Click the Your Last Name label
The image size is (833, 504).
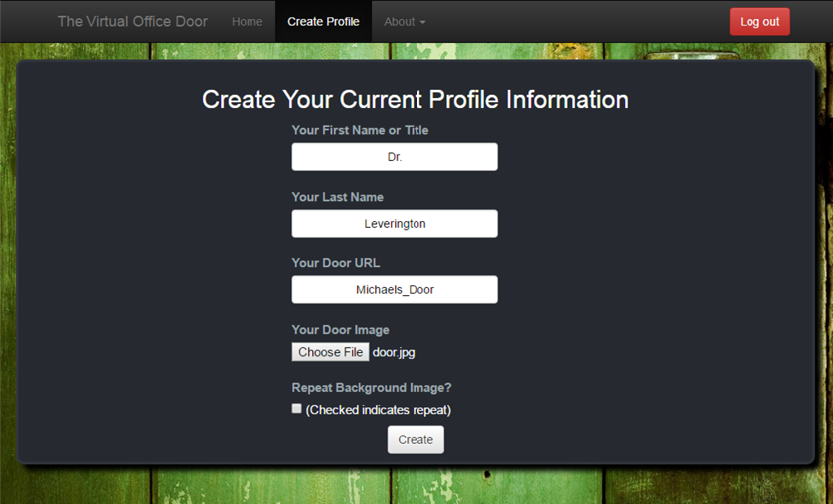(337, 197)
